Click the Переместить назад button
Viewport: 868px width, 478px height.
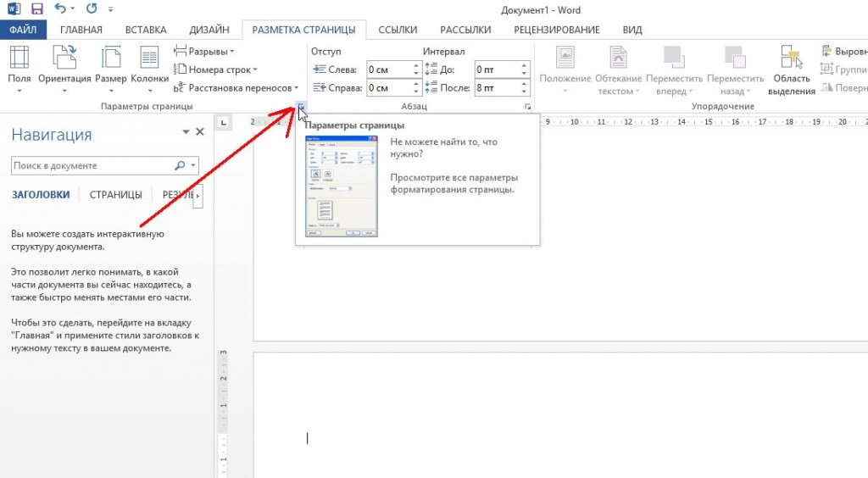click(735, 70)
